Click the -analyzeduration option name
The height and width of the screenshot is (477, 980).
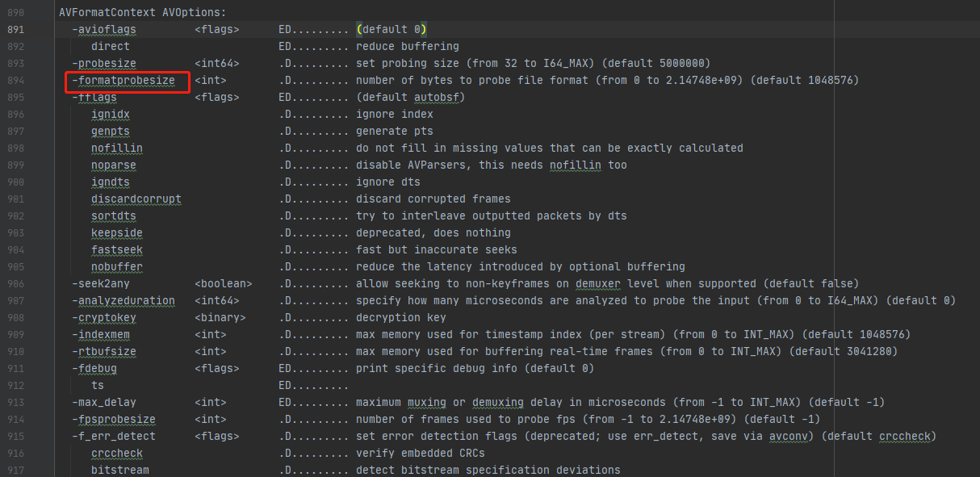coord(123,301)
